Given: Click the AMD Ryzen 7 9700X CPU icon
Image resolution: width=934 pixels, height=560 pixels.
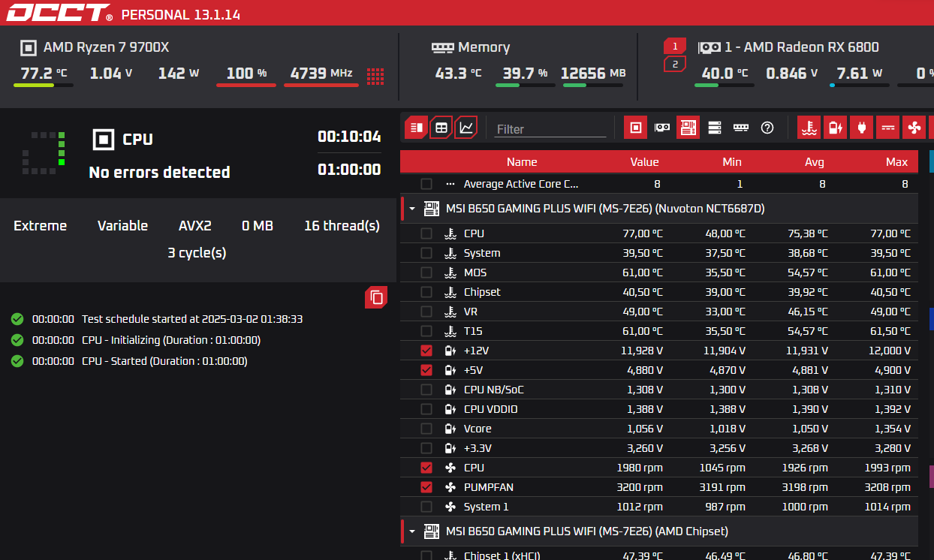Looking at the screenshot, I should (28, 48).
